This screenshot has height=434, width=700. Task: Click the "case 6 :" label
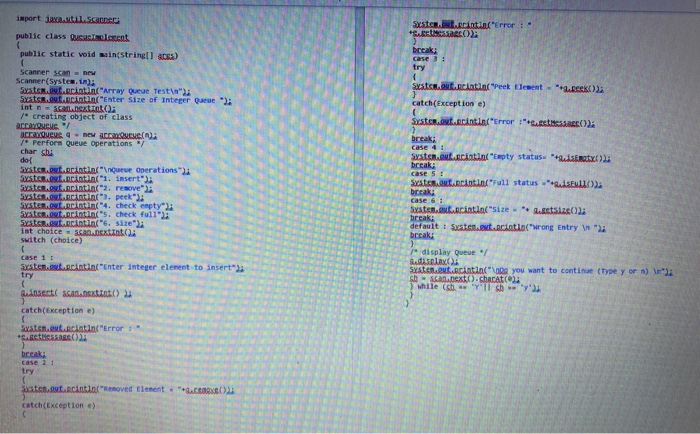click(427, 200)
